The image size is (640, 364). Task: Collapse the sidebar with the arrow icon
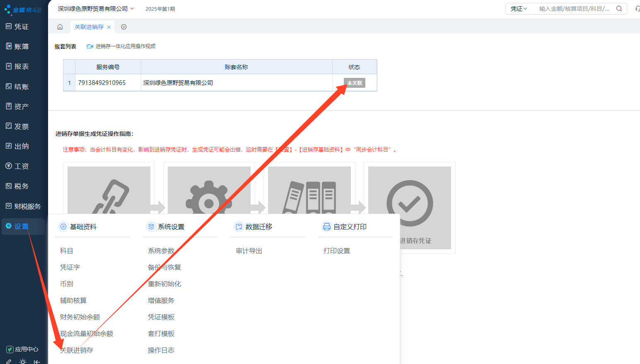click(x=37, y=362)
